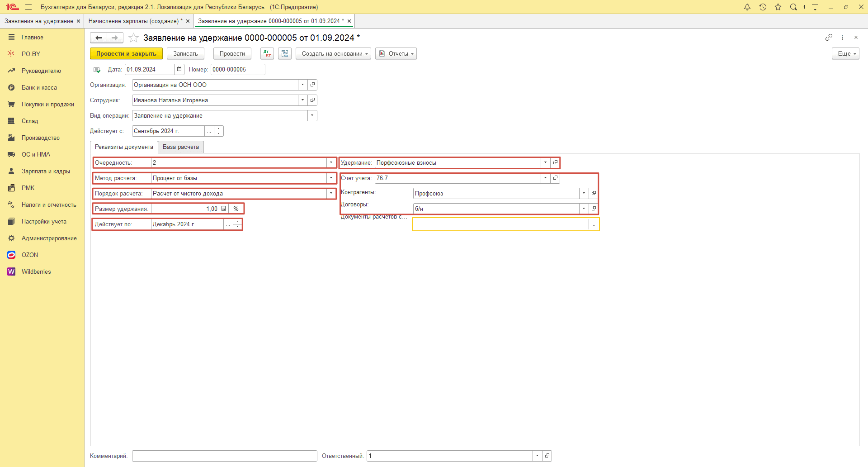Show document postings Дт/Кт icon

pos(267,53)
